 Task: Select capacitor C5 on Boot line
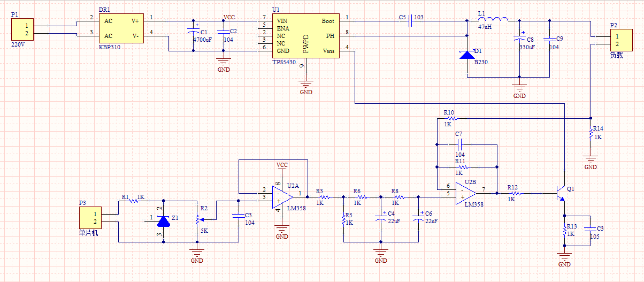[x=410, y=21]
